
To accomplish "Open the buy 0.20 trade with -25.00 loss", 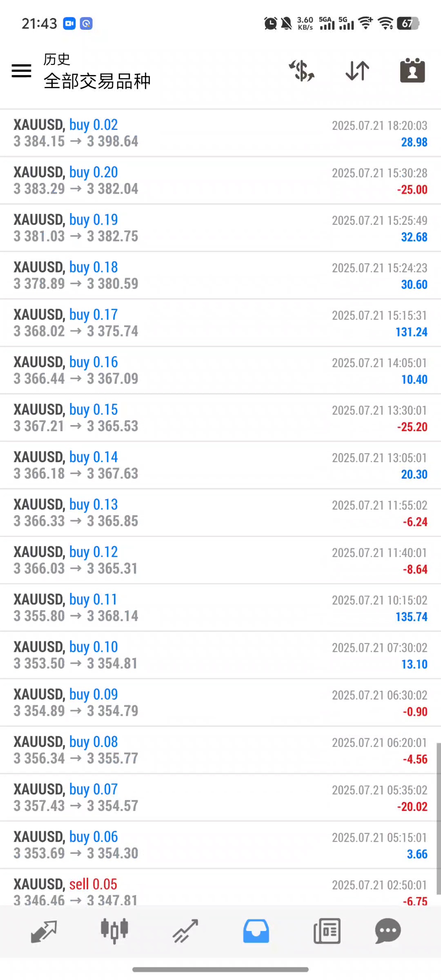I will point(220,180).
